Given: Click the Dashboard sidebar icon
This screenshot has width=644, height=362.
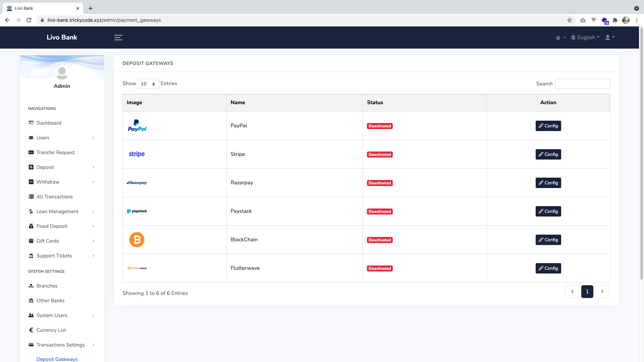Looking at the screenshot, I should [x=31, y=123].
